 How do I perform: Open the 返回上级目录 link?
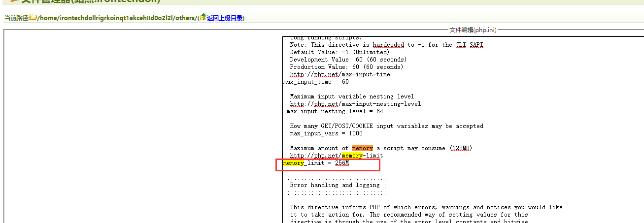225,18
